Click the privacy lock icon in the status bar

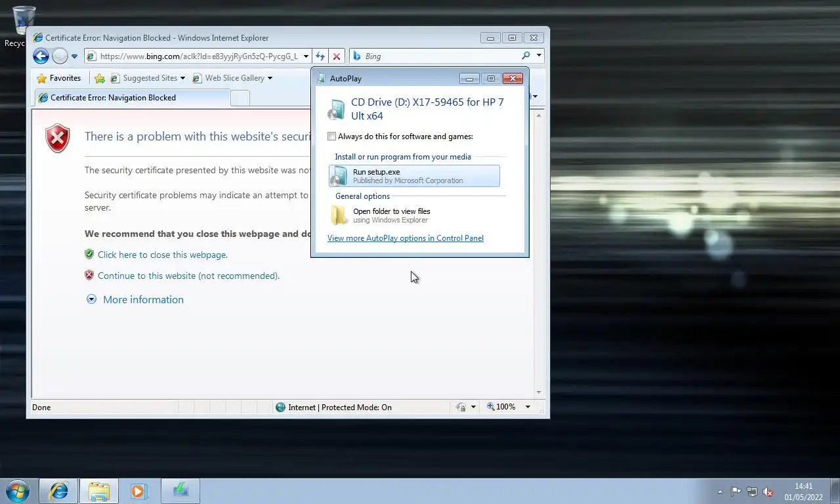461,407
